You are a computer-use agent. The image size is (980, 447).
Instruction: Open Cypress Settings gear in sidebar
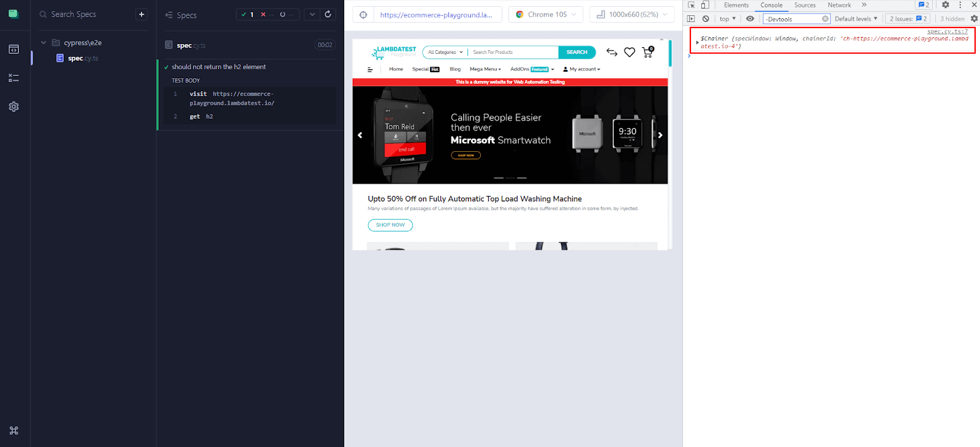[13, 107]
